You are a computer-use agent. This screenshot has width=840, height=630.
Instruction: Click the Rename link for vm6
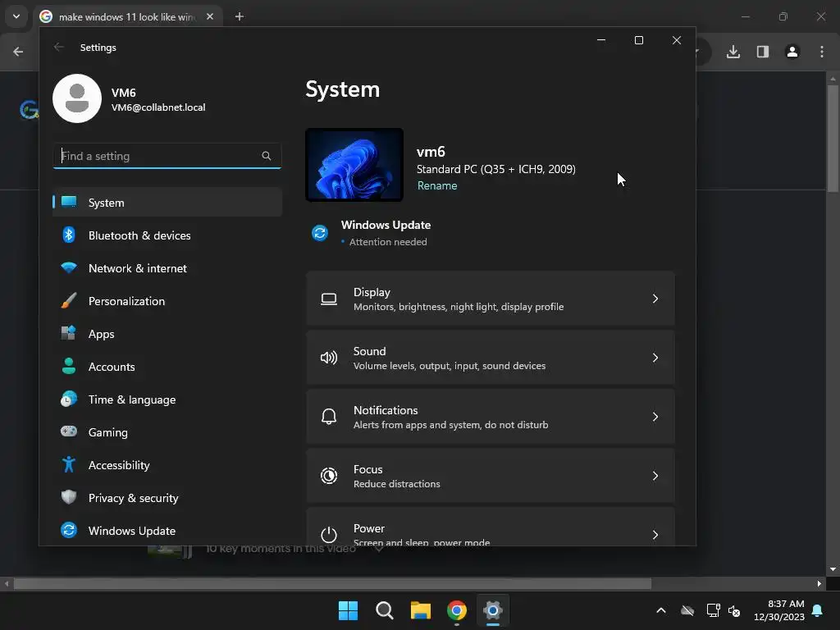pyautogui.click(x=437, y=185)
